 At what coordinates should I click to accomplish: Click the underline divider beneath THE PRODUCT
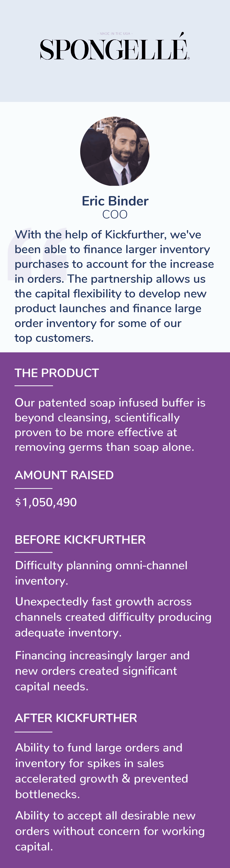[x=34, y=385]
